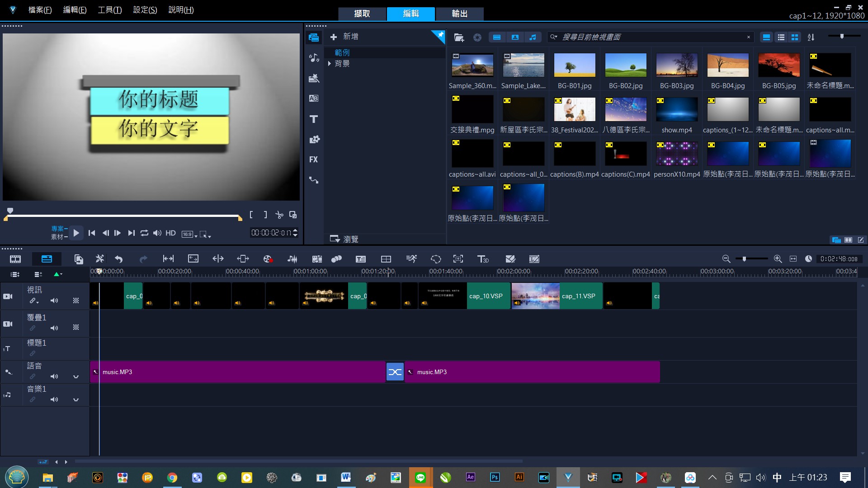Adjust the library thumbnail size slider
Screen dimensions: 868x488
tap(842, 36)
